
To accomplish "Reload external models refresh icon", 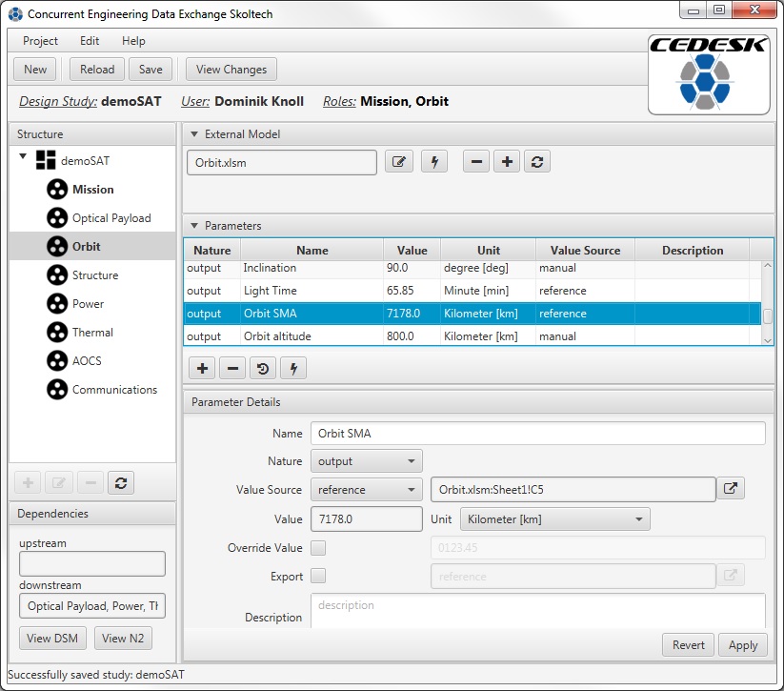I will click(537, 162).
